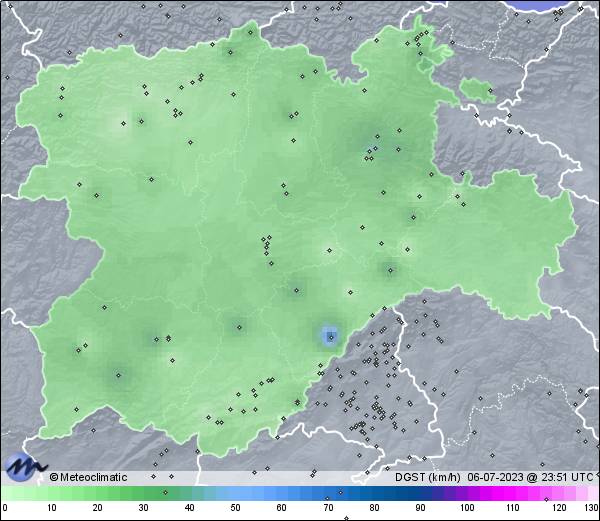Click the 23:51 UTC time text
This screenshot has width=600, height=521.
tap(565, 477)
